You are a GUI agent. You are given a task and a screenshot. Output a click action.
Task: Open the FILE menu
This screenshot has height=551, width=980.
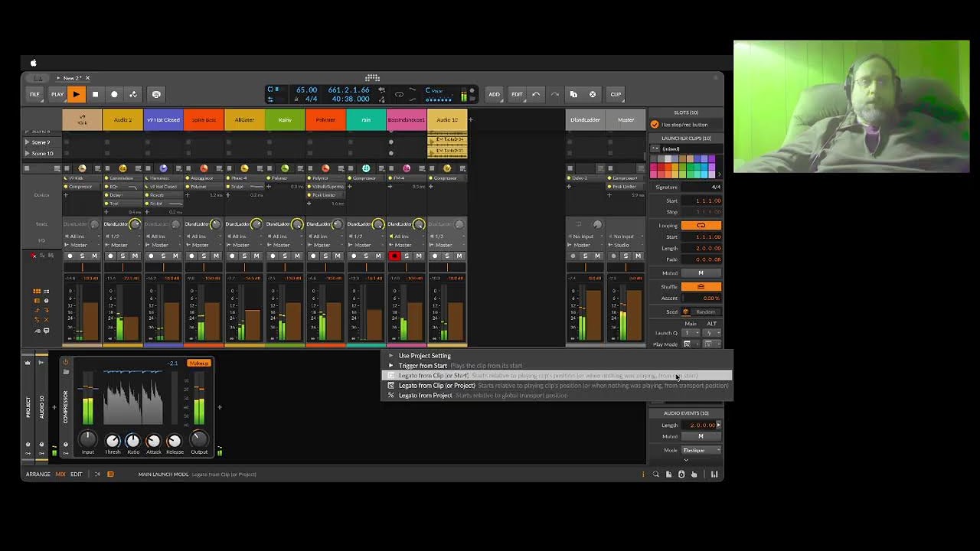coord(34,94)
